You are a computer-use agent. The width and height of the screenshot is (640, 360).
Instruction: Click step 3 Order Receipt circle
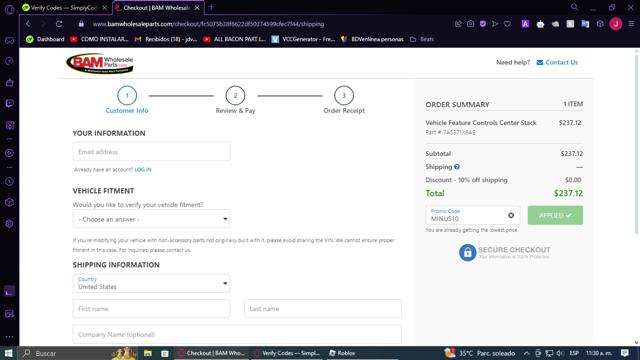344,96
